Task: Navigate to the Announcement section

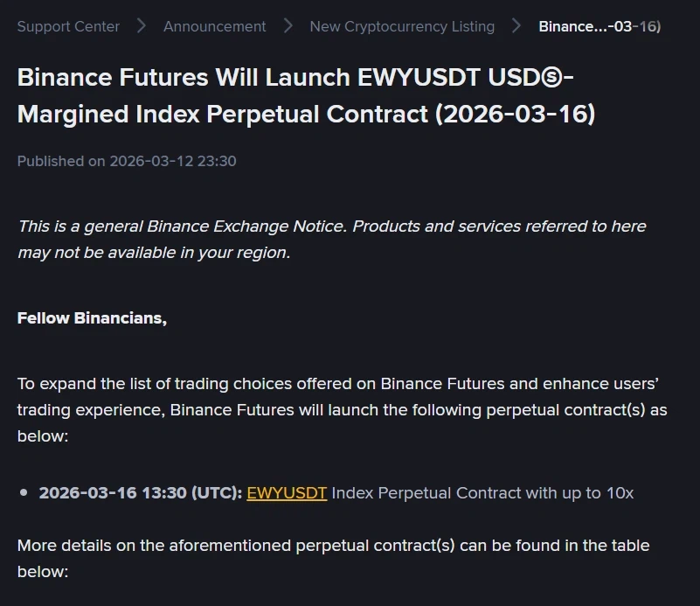Action: pos(214,26)
